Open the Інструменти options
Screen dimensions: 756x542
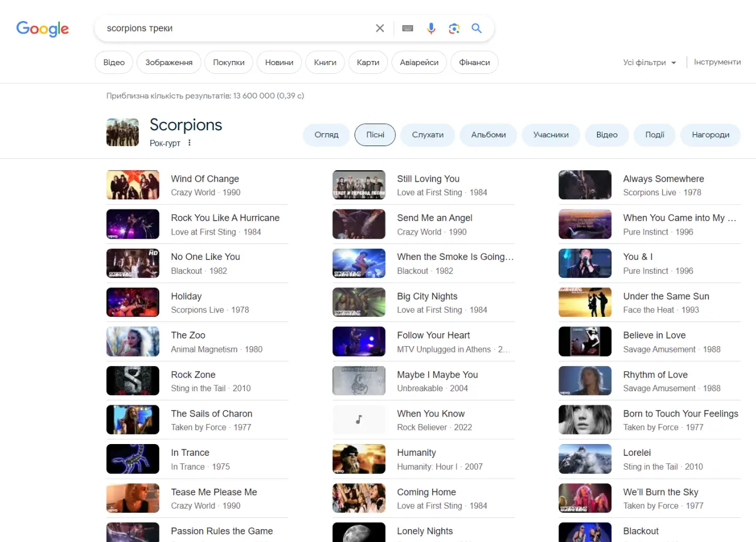pyautogui.click(x=717, y=62)
